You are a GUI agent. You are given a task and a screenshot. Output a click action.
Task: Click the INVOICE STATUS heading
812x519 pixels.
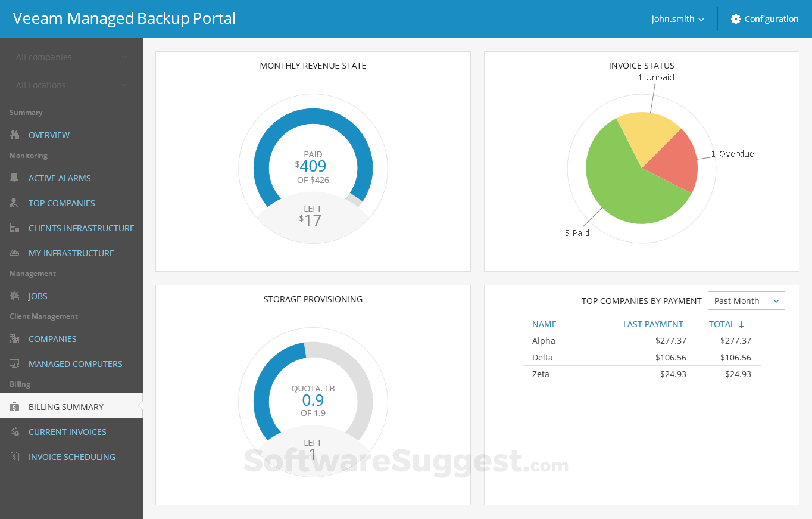642,66
